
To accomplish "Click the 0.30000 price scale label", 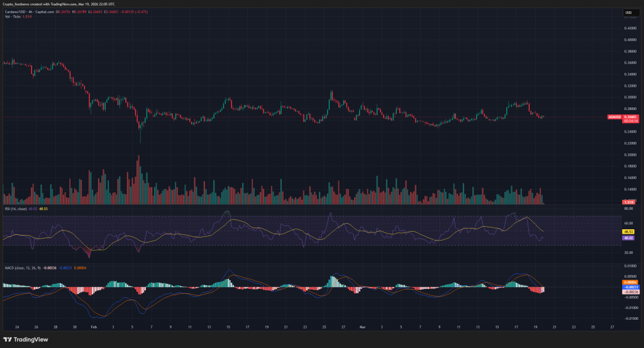I will tap(630, 97).
